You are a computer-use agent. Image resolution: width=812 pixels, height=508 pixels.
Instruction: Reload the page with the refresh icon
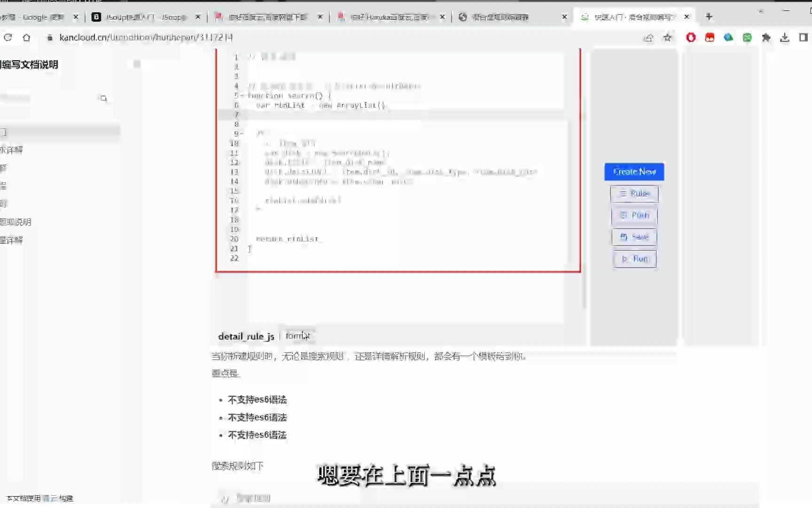pos(8,38)
